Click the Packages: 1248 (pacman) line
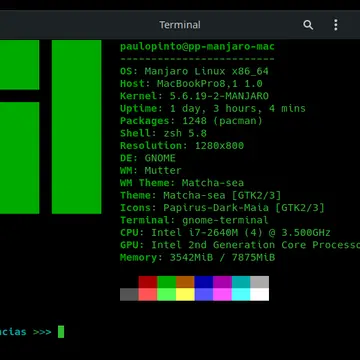Image resolution: width=360 pixels, height=360 pixels. pos(191,121)
